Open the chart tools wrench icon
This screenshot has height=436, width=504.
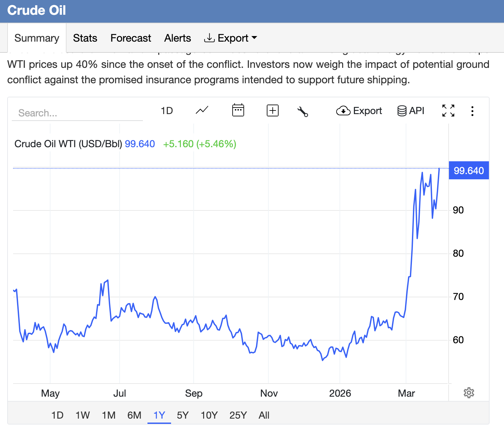[x=302, y=111]
